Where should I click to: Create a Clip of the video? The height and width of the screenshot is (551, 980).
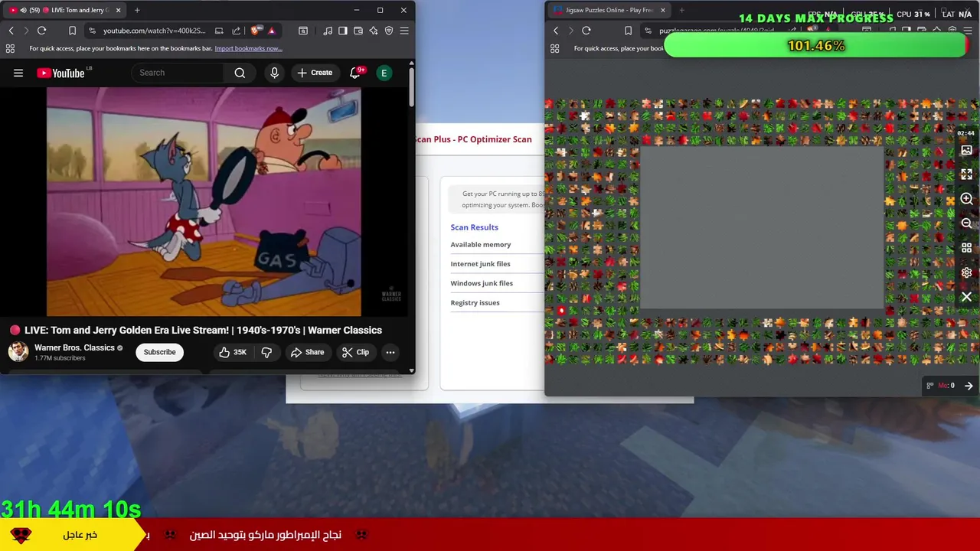click(x=355, y=352)
